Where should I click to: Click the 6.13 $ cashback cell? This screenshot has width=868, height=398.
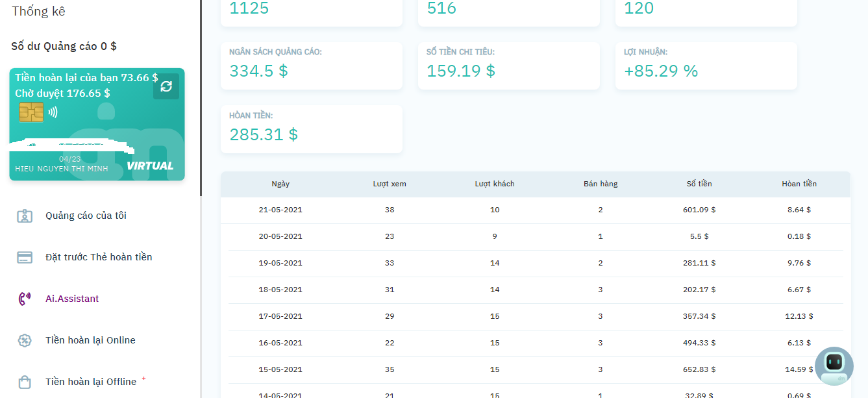(799, 343)
